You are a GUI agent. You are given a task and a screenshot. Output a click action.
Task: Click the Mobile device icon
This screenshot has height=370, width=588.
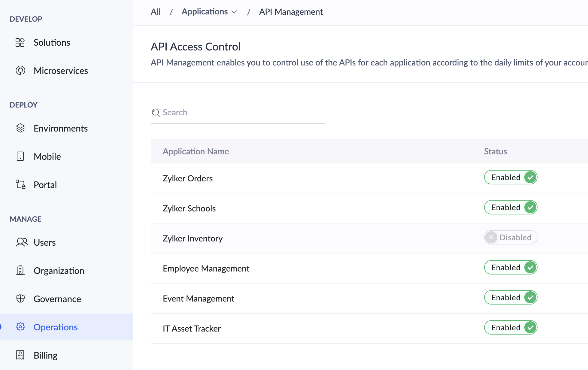click(x=20, y=156)
